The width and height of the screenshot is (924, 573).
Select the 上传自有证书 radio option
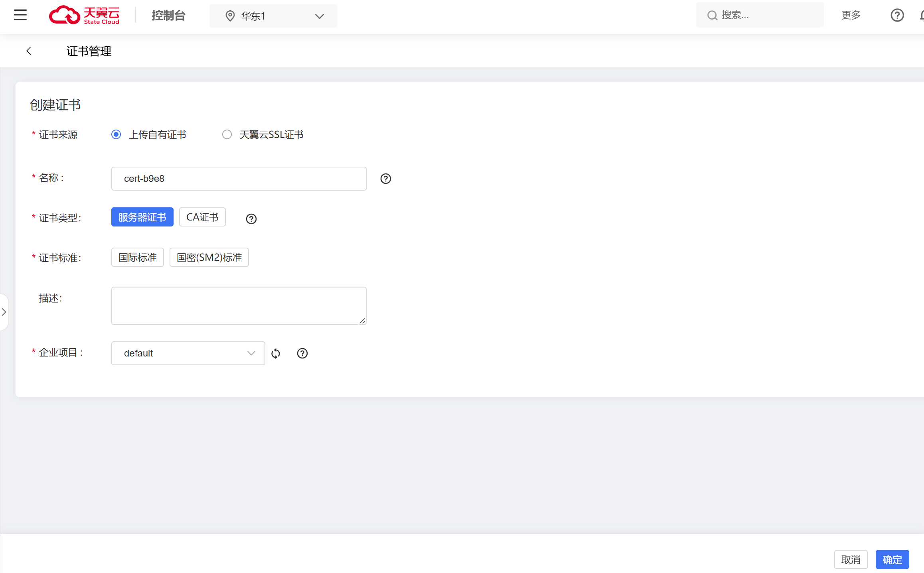[116, 135]
